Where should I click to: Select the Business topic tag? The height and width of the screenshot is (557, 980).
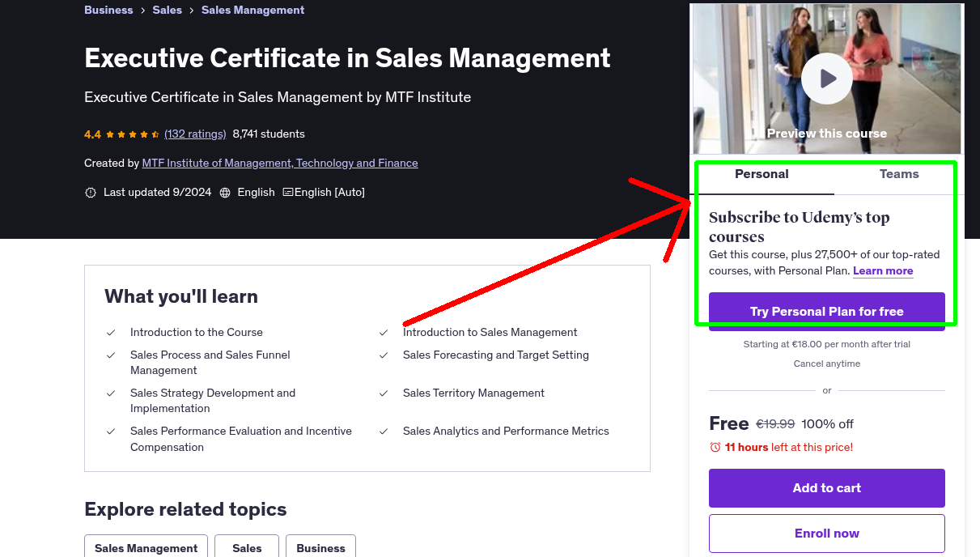point(320,548)
